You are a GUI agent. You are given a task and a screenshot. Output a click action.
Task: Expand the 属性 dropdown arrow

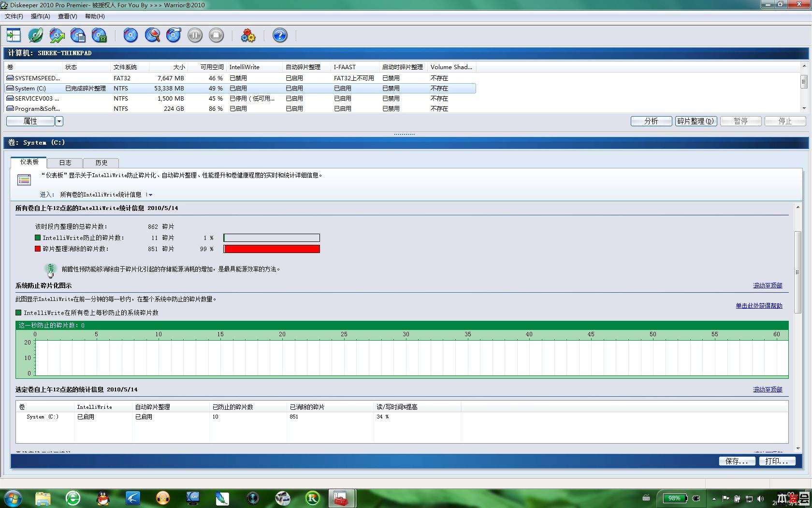click(59, 121)
